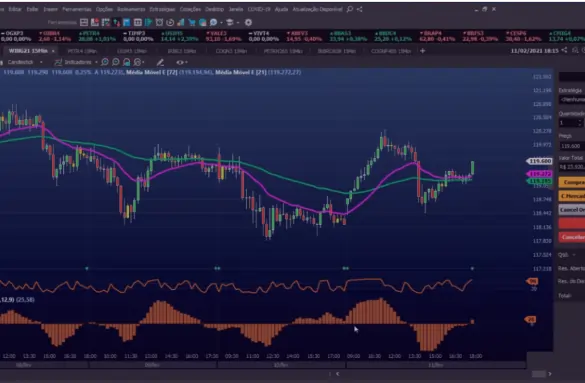Open the shopping cart toolbar icon

coord(192,23)
